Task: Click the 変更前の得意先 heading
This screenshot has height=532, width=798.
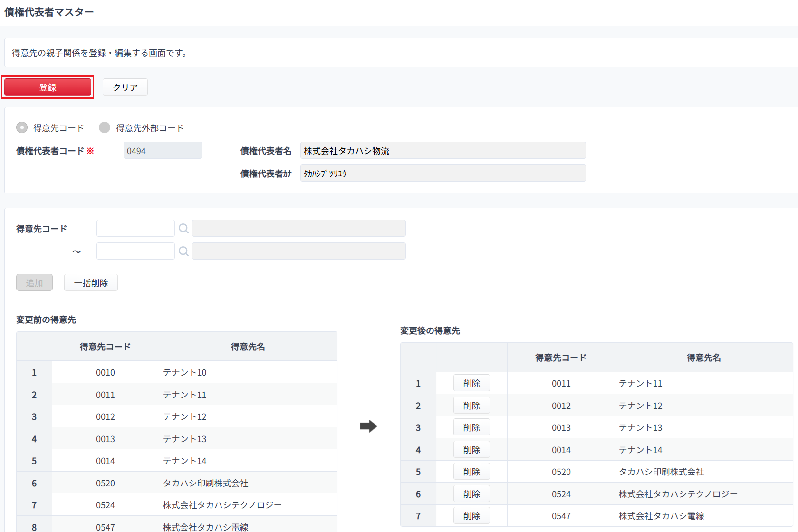Action: (x=46, y=319)
